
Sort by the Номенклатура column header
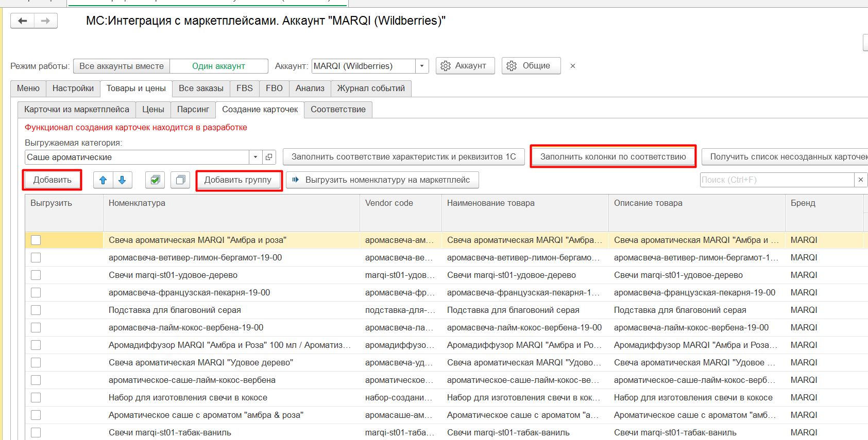231,213
